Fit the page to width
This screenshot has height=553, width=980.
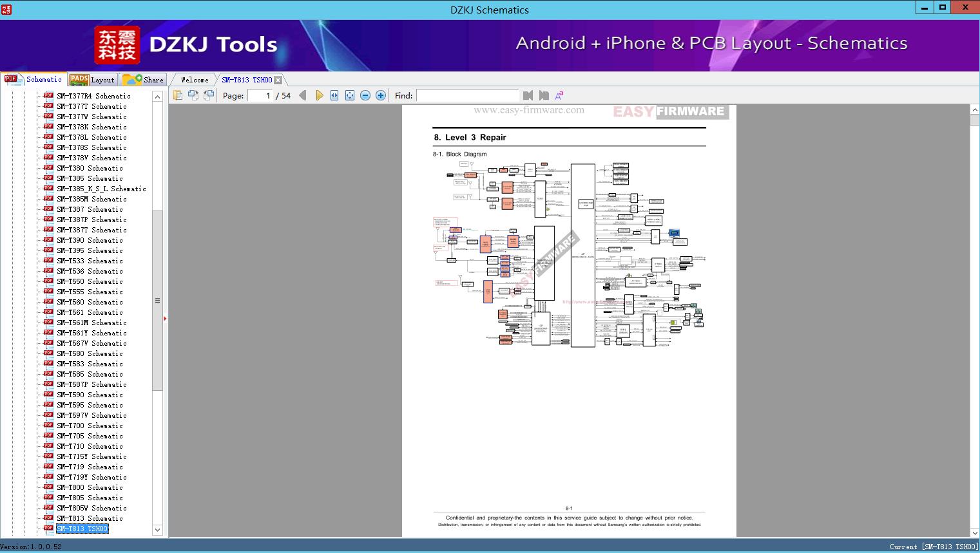click(x=334, y=95)
